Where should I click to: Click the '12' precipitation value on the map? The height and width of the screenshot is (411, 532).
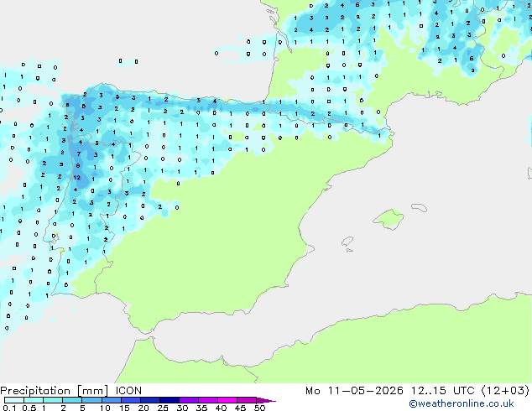(76, 177)
